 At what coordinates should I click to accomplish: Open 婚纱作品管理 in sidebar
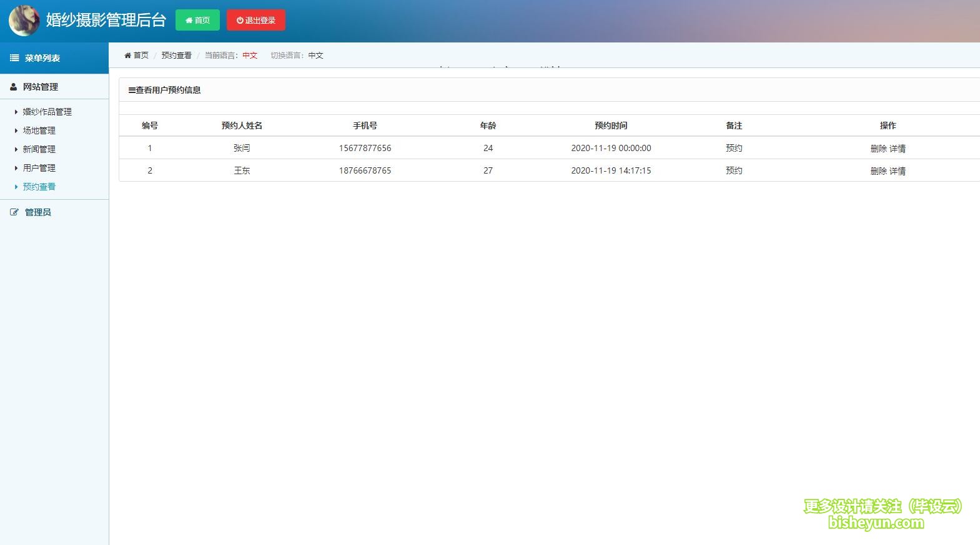tap(47, 112)
